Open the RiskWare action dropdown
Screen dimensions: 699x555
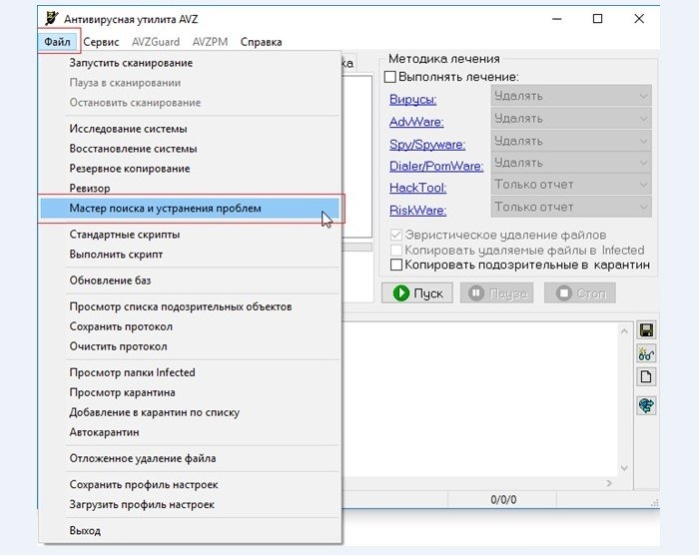(571, 207)
